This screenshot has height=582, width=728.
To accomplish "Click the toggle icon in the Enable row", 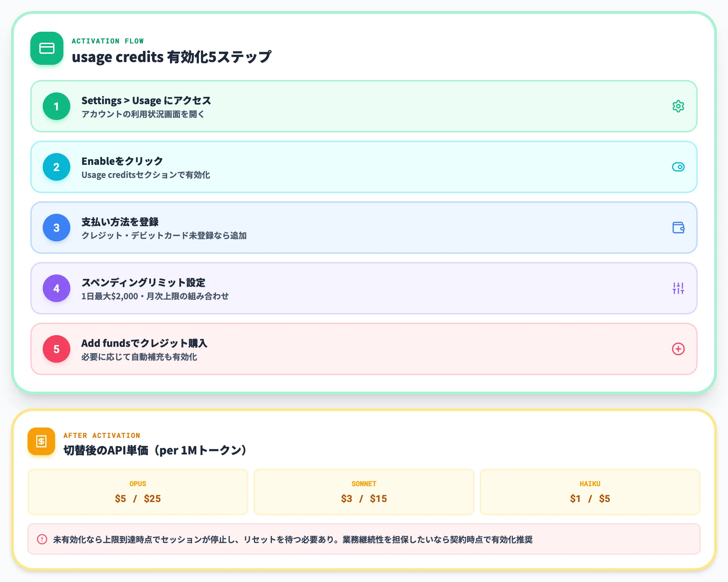I will tap(678, 167).
